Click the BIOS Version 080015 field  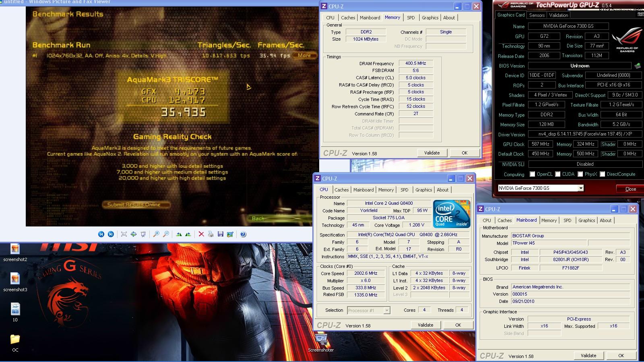pyautogui.click(x=570, y=294)
